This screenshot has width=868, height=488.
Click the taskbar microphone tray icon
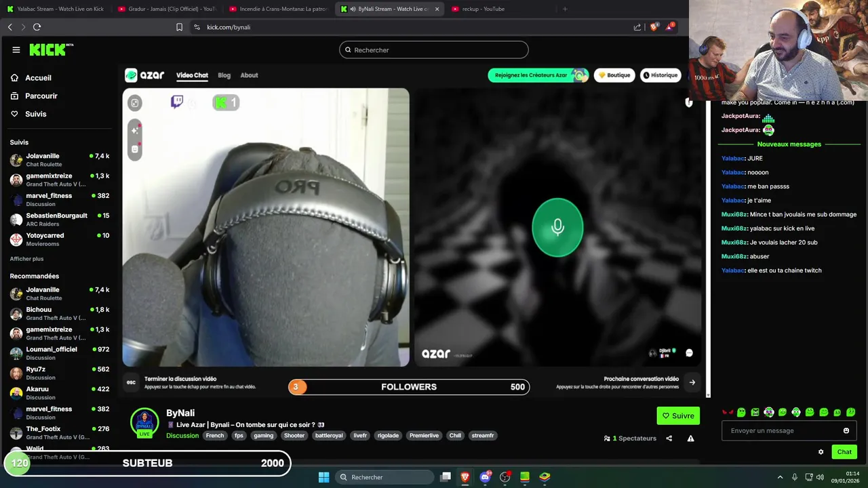[794, 477]
